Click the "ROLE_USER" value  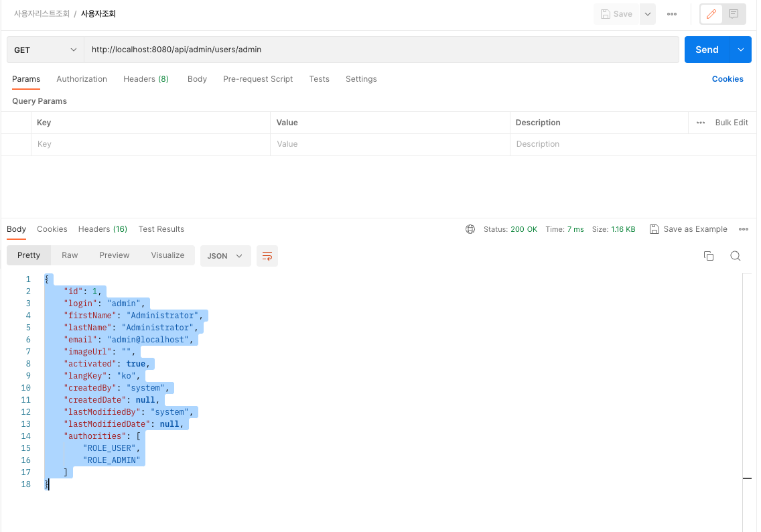click(109, 448)
